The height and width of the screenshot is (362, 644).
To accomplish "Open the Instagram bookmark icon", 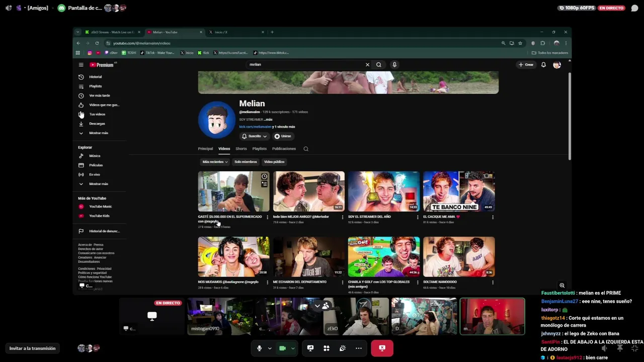I will [90, 53].
